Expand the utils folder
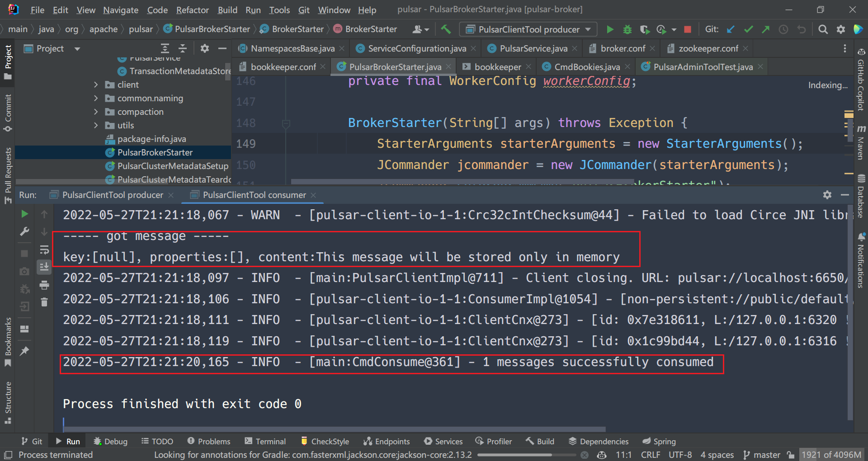Viewport: 868px width, 461px height. [96, 125]
